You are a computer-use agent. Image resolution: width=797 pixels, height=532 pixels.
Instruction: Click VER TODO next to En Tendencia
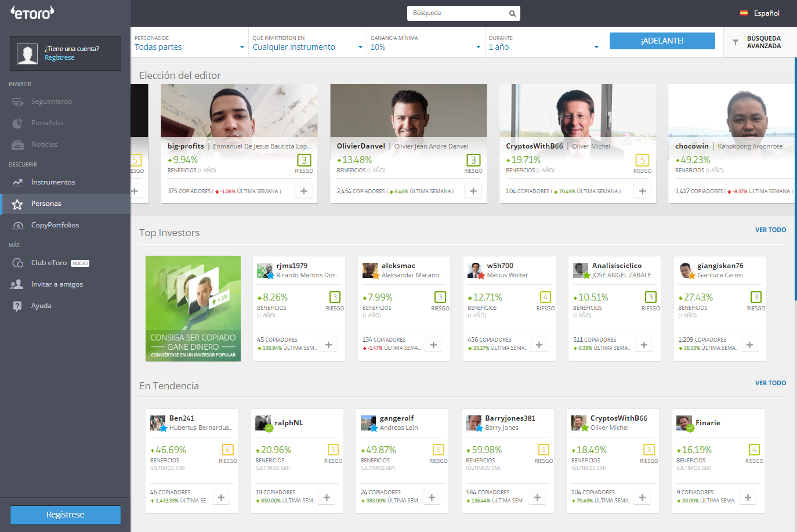[770, 383]
